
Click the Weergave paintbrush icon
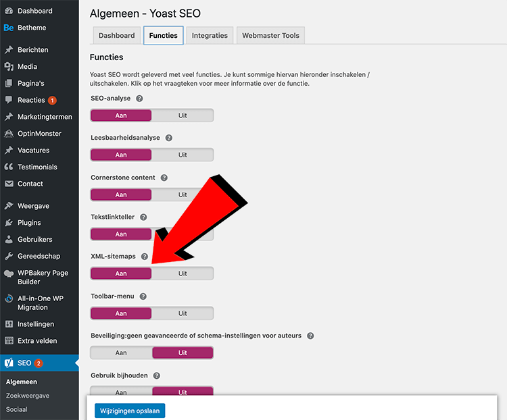[x=9, y=206]
